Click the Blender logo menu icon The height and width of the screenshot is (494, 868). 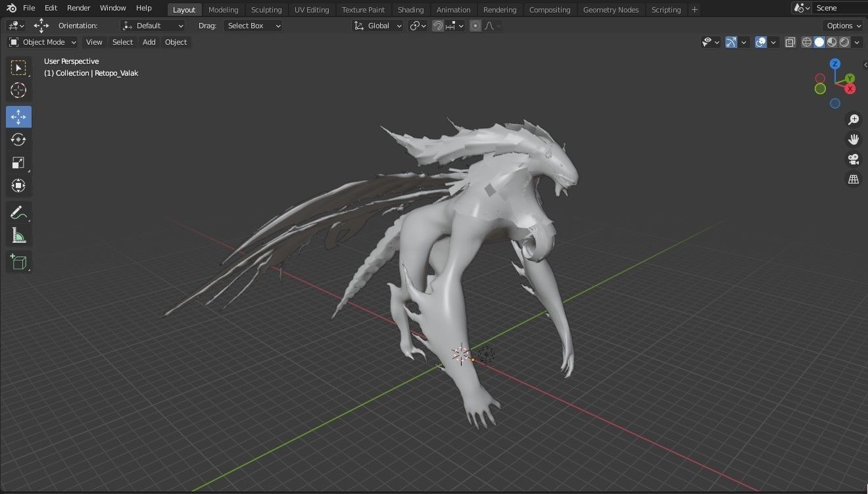click(x=11, y=8)
